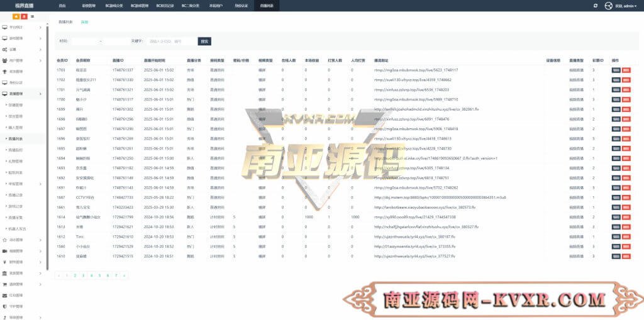Image resolution: width=644 pixels, height=320 pixels.
Task: Click the share-network icon beside admin
Action: coord(608,6)
